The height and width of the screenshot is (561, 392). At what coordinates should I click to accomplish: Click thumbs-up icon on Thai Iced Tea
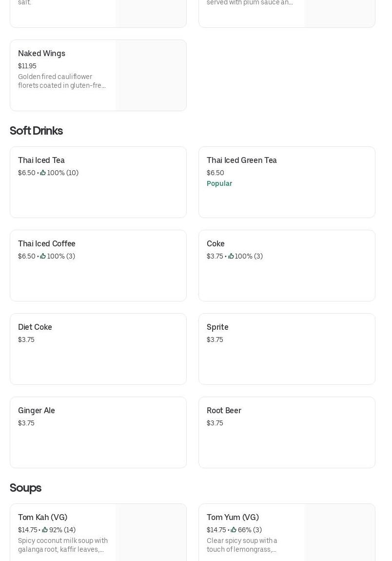pyautogui.click(x=43, y=173)
